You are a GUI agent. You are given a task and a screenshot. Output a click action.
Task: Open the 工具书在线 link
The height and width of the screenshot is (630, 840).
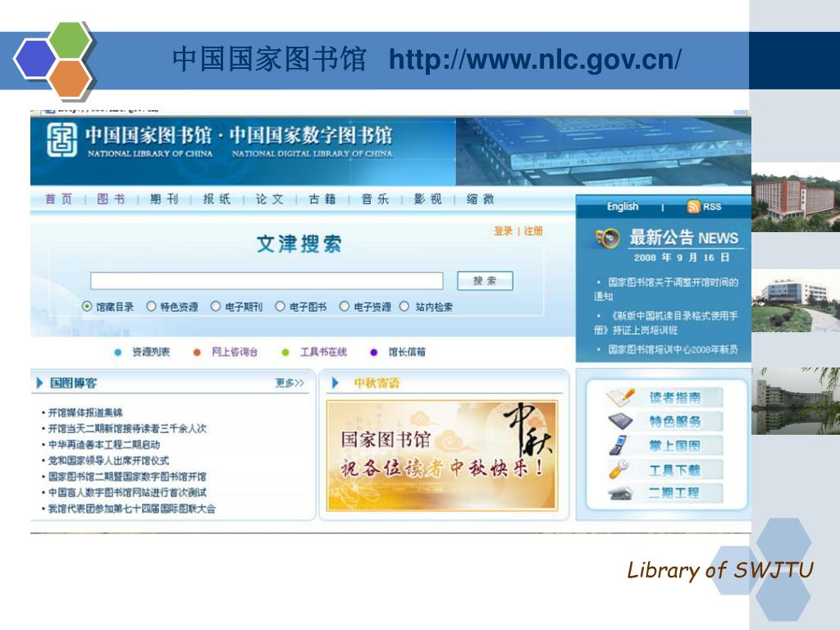tap(323, 352)
